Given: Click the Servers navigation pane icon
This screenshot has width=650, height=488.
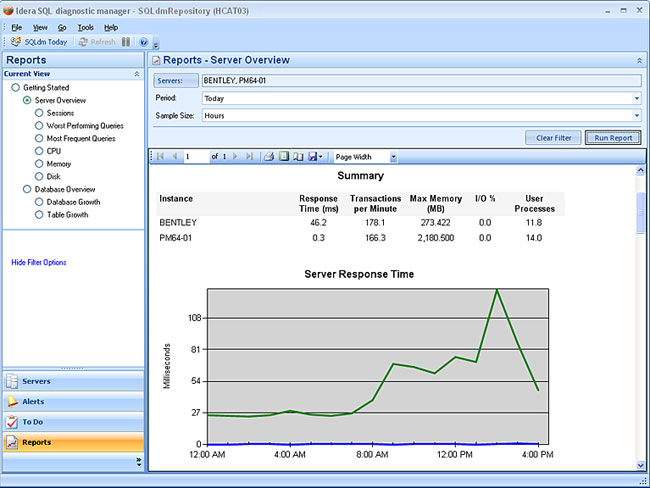Looking at the screenshot, I should coord(12,381).
